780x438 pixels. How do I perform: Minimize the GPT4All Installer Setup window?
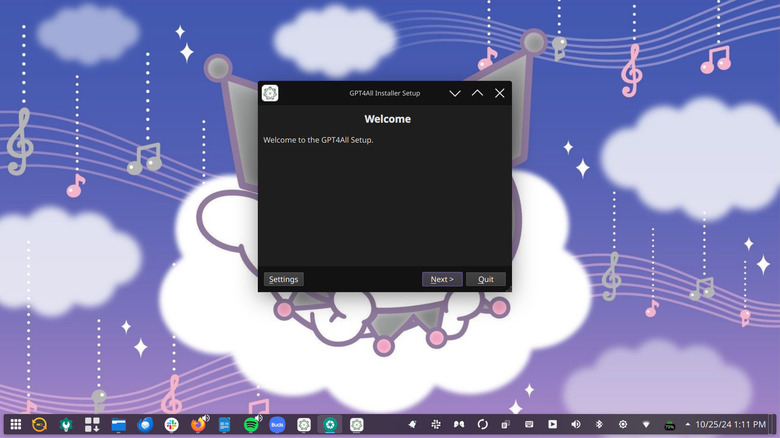pos(455,93)
